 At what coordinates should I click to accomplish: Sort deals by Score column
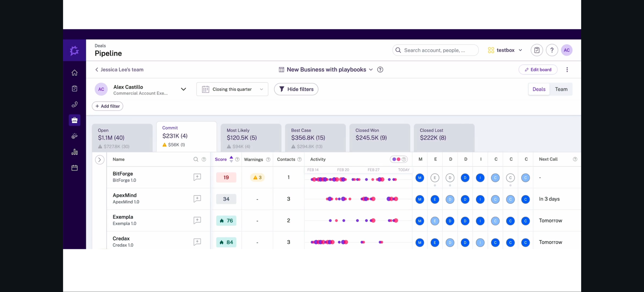[221, 159]
